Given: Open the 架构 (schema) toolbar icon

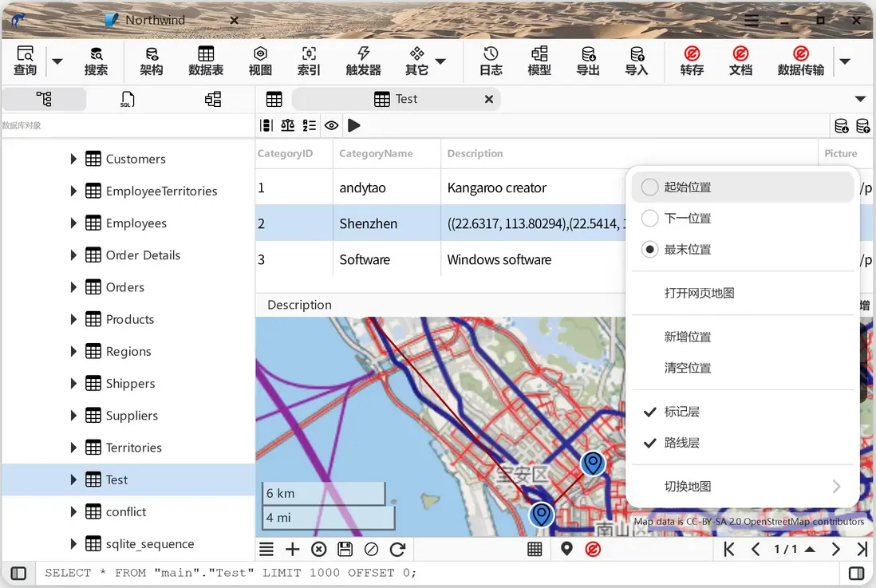Looking at the screenshot, I should coord(152,61).
